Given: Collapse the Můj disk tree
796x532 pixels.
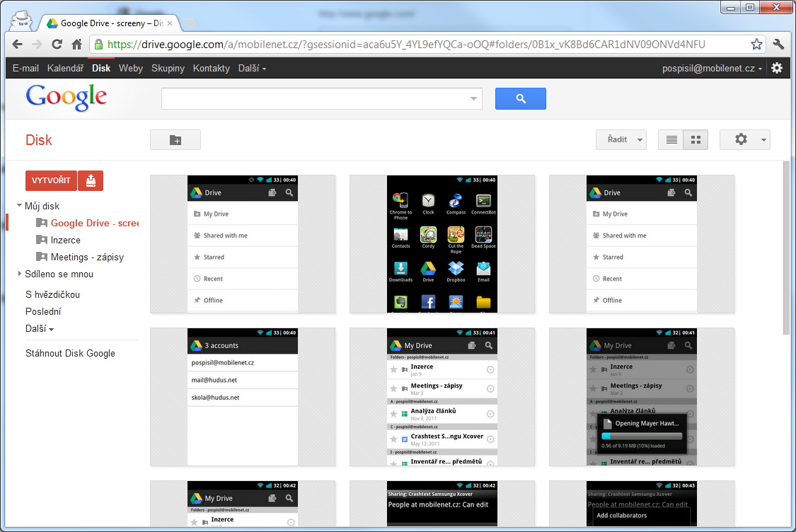Looking at the screenshot, I should [x=20, y=205].
